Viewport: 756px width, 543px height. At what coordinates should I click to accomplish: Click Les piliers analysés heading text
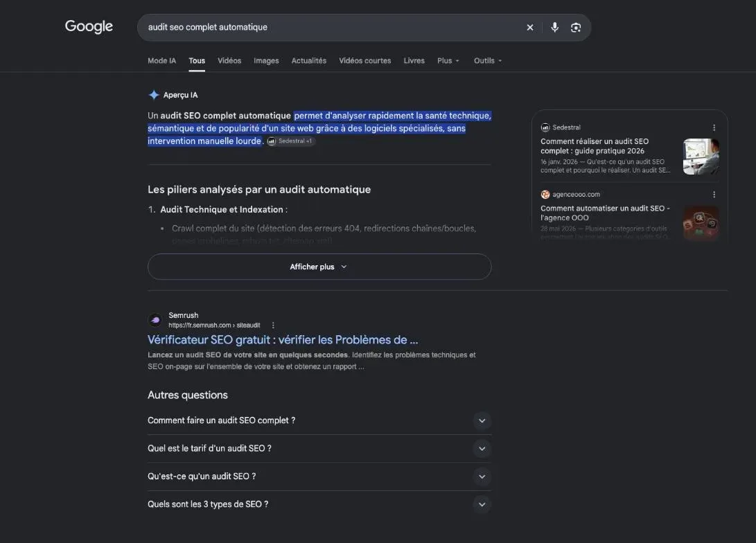pyautogui.click(x=259, y=190)
